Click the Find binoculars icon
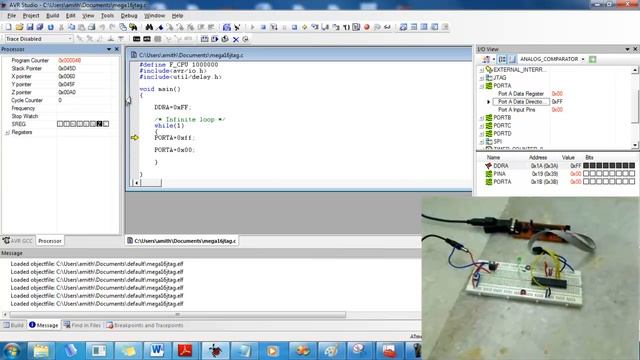Image resolution: width=640 pixels, height=360 pixels. pos(149,27)
